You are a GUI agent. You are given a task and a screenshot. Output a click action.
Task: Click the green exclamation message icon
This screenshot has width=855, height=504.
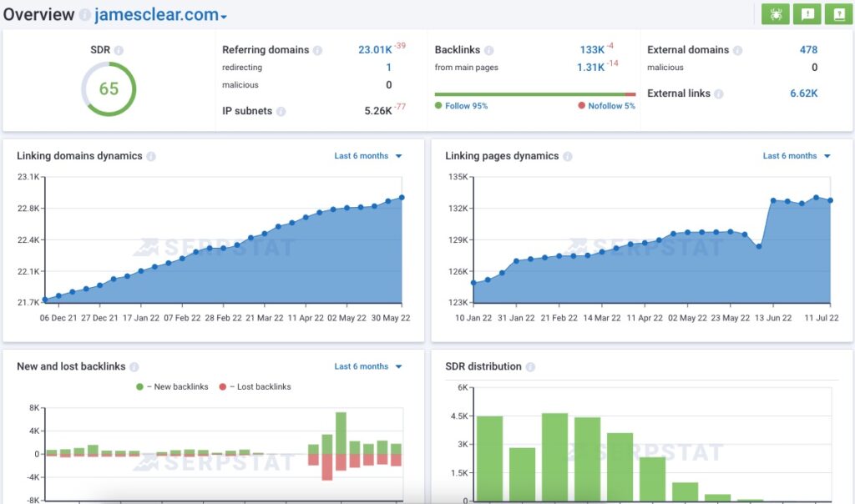(807, 14)
